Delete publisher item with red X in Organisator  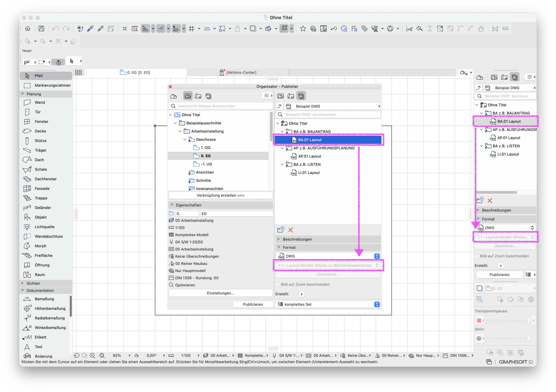291,230
